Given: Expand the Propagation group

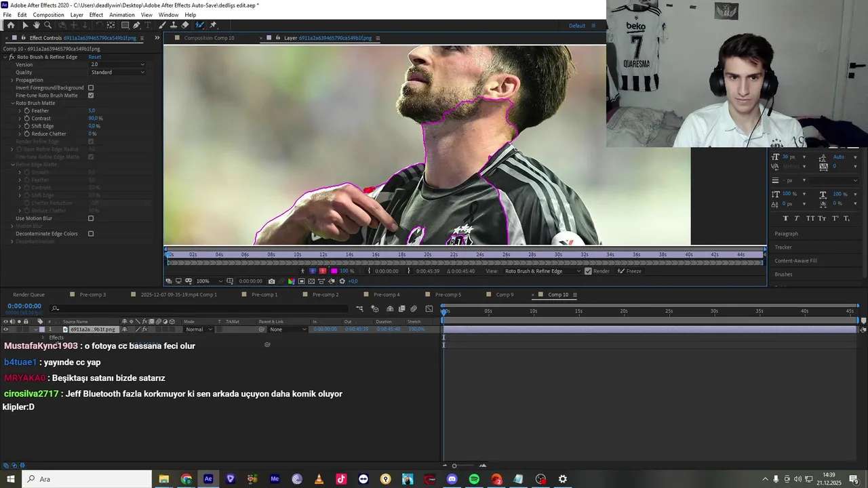Looking at the screenshot, I should (12, 80).
